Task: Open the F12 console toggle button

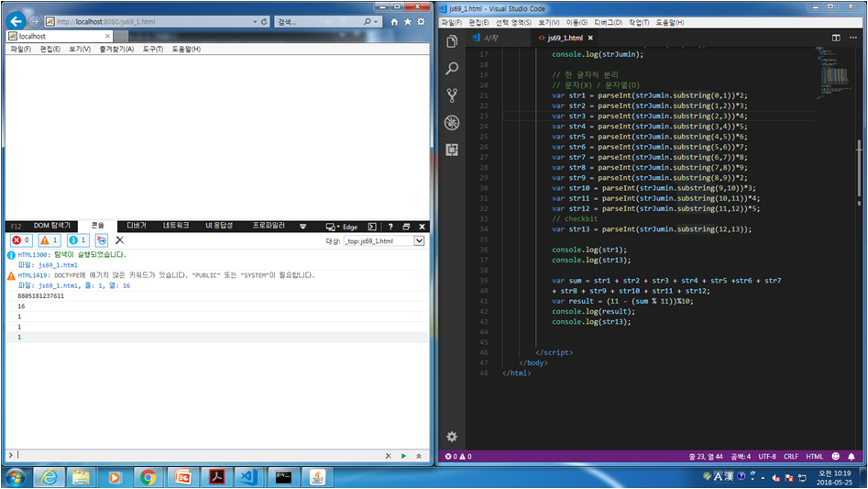Action: (x=372, y=227)
